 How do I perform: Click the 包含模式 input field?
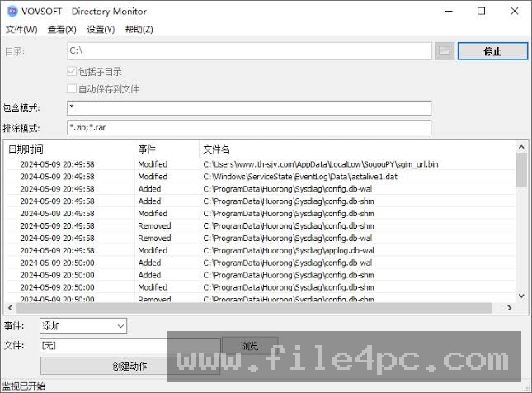point(249,108)
